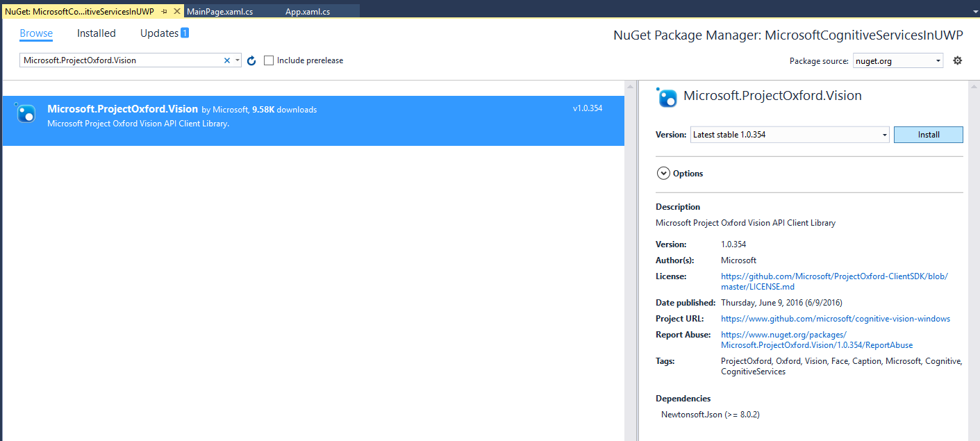Image resolution: width=980 pixels, height=441 pixels.
Task: Open NuGet settings gear
Action: click(x=957, y=60)
